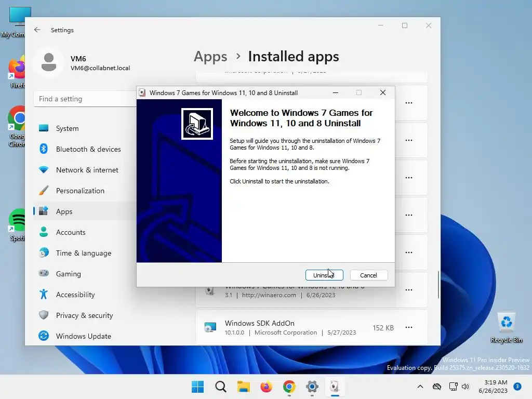This screenshot has width=532, height=399.
Task: Click the http://winaero.com publisher text
Action: point(269,295)
